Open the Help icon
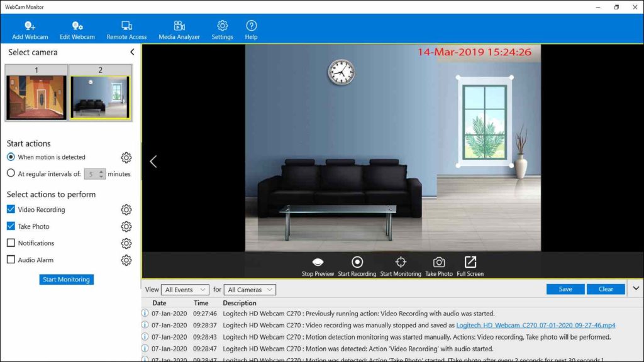This screenshot has width=644, height=362. (x=251, y=30)
